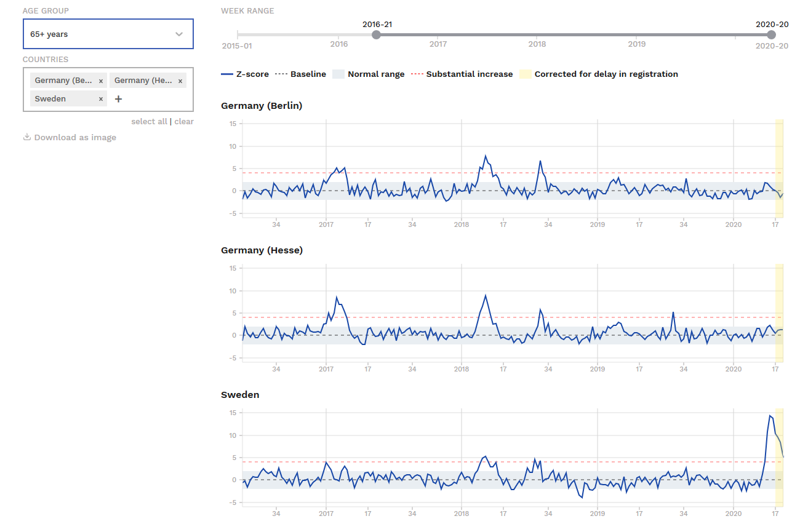The image size is (808, 532).
Task: Click the plus icon to add country
Action: click(x=119, y=99)
